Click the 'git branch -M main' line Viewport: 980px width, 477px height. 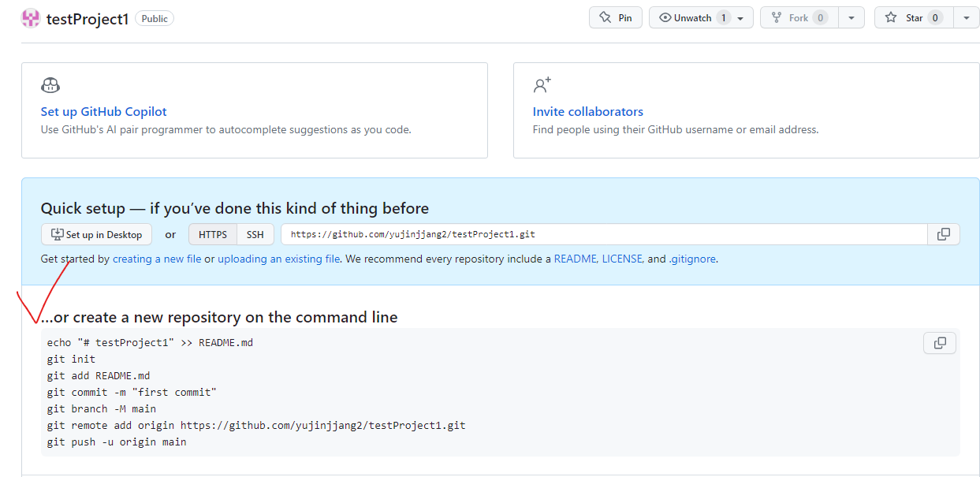click(102, 408)
